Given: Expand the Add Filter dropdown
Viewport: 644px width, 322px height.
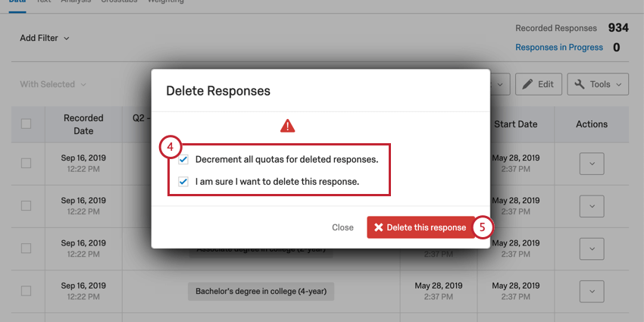Looking at the screenshot, I should click(x=45, y=38).
